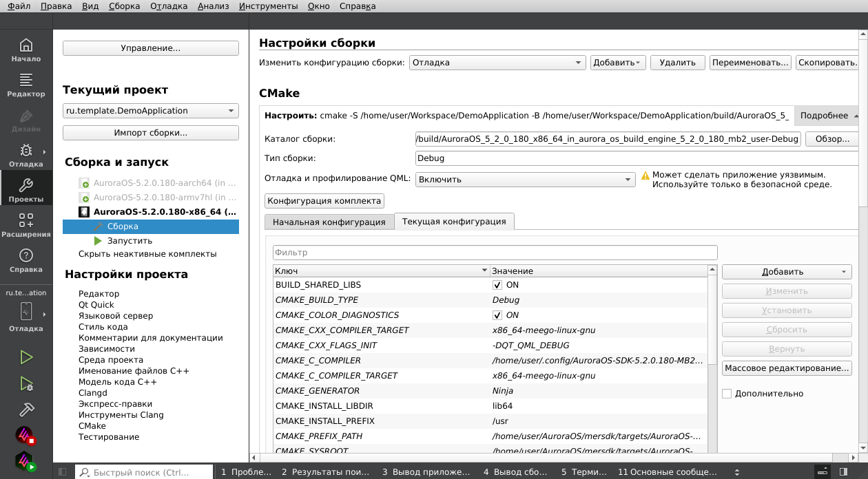Expand current project dropdown ru.template.DemoApplication
Viewport: 868px width, 479px height.
pos(150,111)
